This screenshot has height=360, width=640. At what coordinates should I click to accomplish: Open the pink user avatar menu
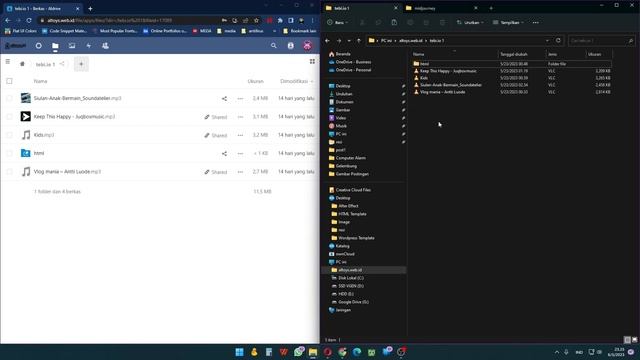coord(307,46)
